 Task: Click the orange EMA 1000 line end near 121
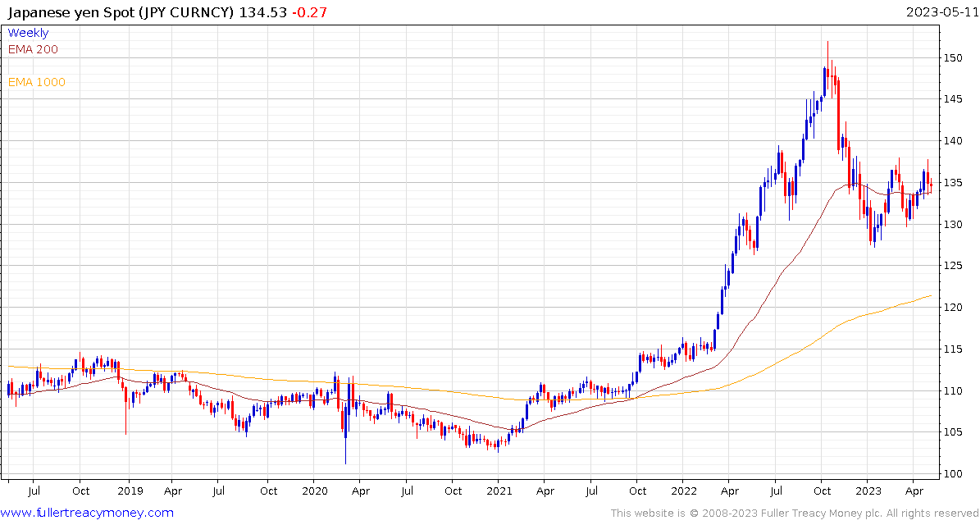(930, 295)
